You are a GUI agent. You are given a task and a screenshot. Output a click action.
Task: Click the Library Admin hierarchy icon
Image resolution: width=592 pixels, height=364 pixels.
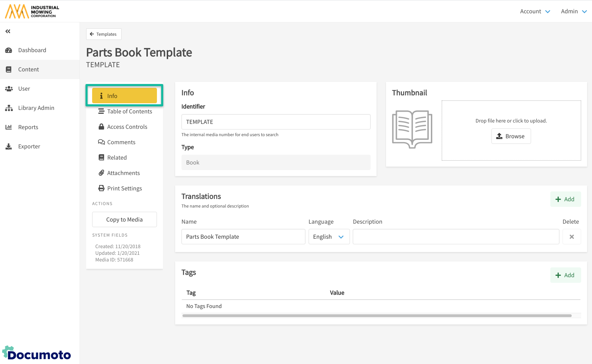click(x=9, y=108)
